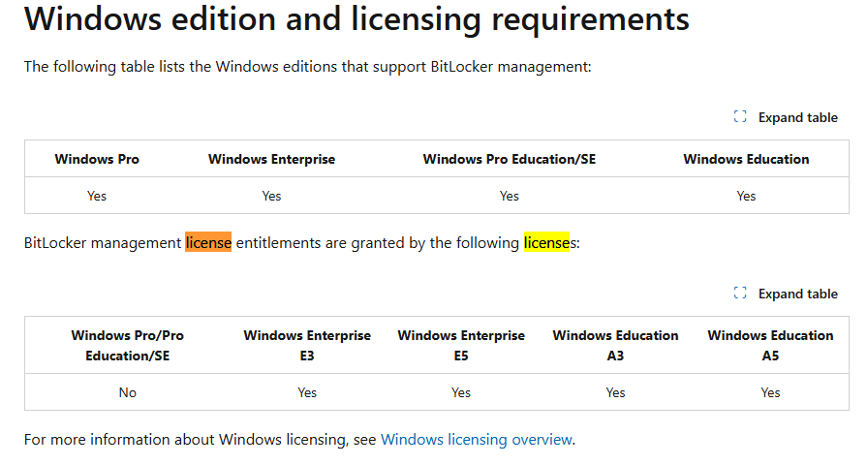The width and height of the screenshot is (868, 465).
Task: Select the Windows Pro column header
Action: coord(97,160)
